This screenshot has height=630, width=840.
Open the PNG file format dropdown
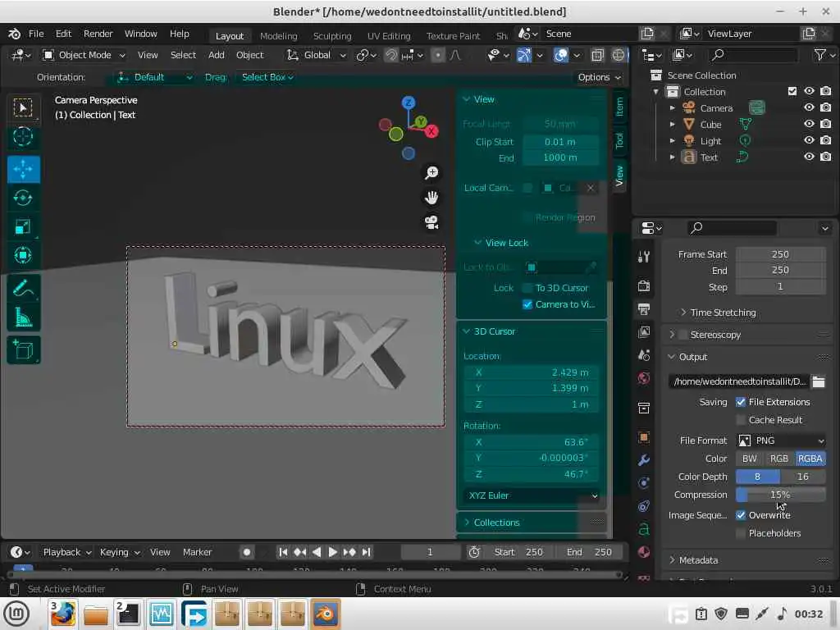click(781, 441)
